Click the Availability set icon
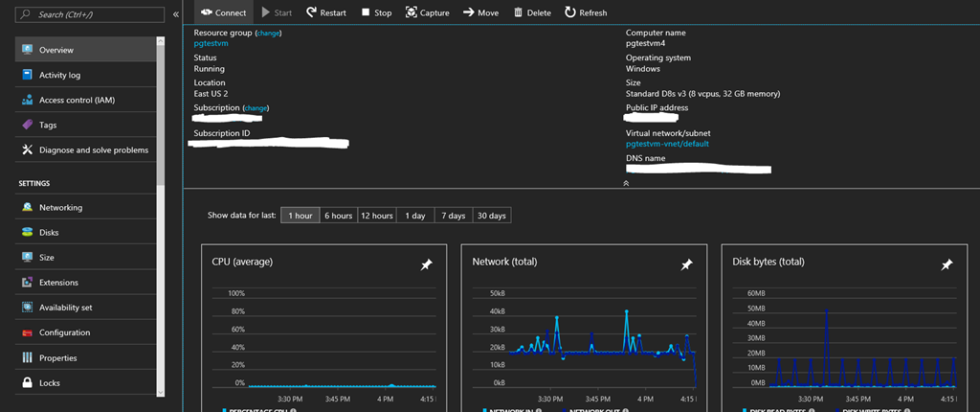The image size is (980, 412). pyautogui.click(x=27, y=308)
